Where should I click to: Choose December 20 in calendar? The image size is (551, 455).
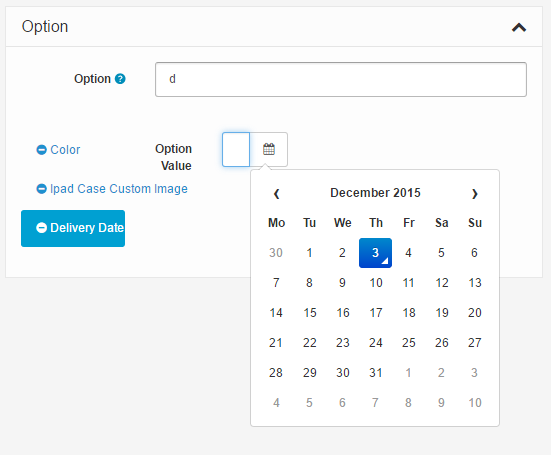474,313
